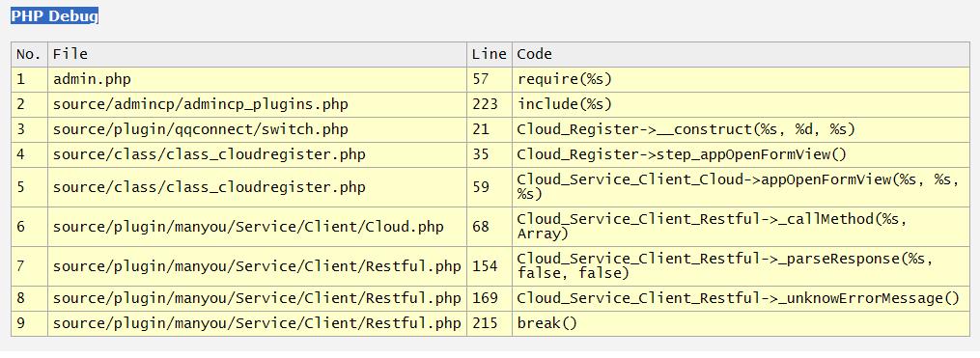
Task: Click the Line column header
Action: tap(490, 54)
